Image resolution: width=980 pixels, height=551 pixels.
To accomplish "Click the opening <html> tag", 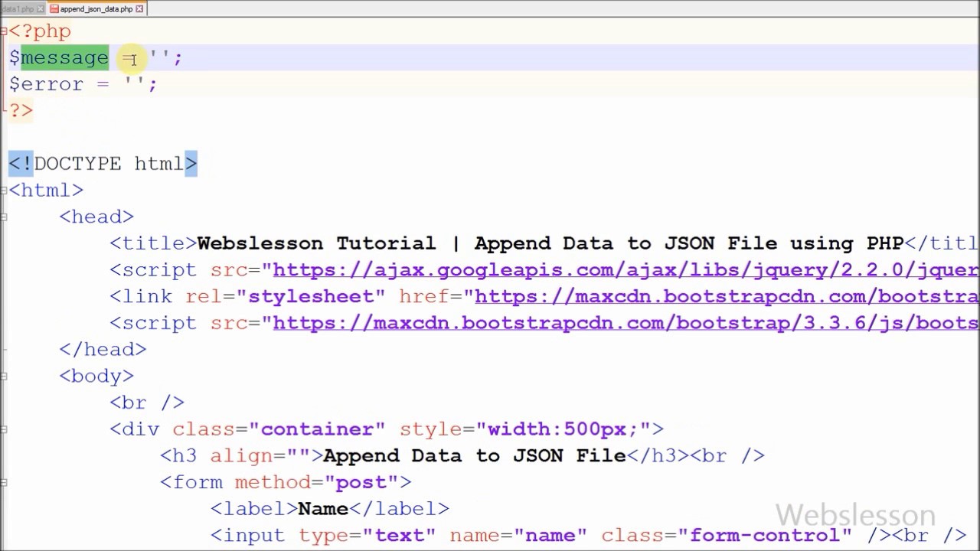I will click(x=46, y=191).
